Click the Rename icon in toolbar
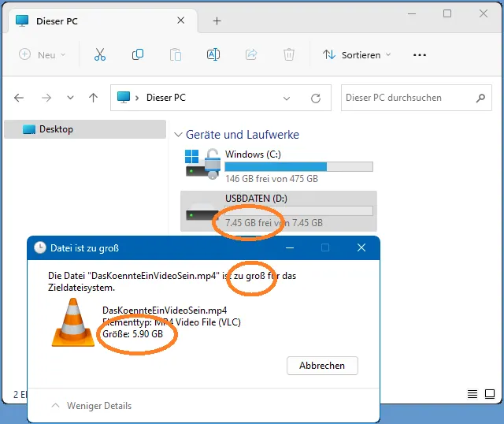Image resolution: width=504 pixels, height=424 pixels. coord(213,54)
